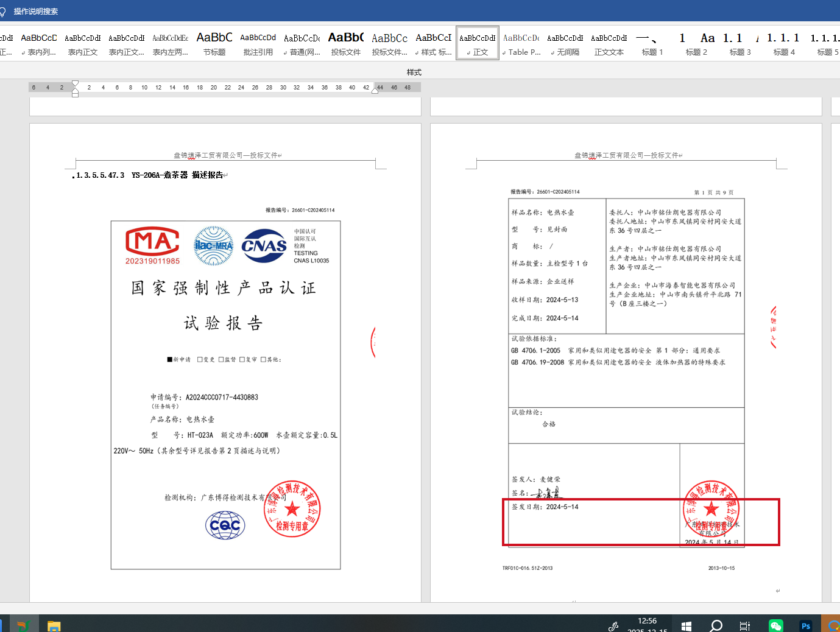Click 申请编号 A2024CCC0717-4430883 text
The image size is (840, 632).
point(204,397)
